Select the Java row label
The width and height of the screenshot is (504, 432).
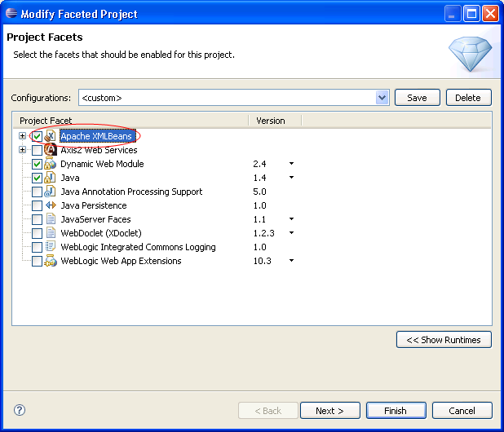click(x=70, y=178)
